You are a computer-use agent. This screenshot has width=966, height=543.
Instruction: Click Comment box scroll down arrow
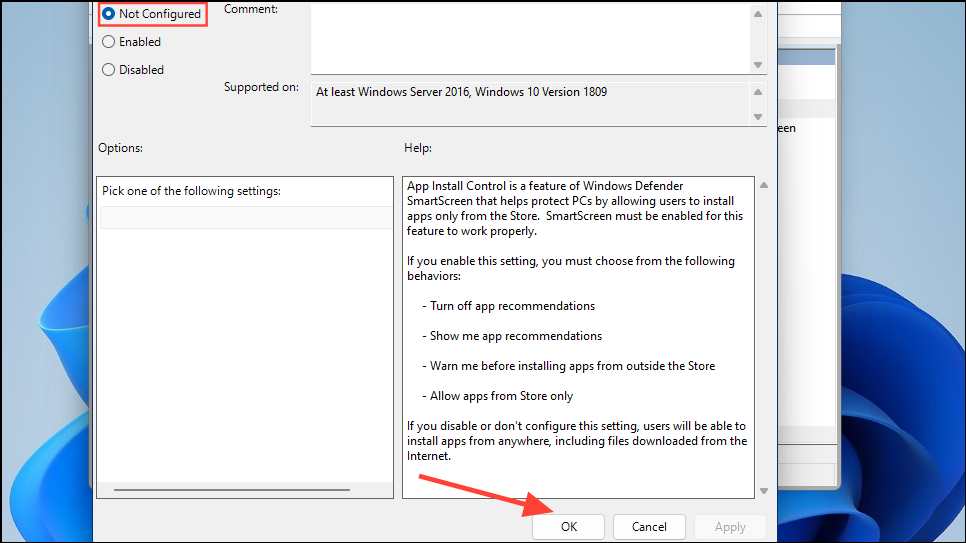tap(758, 65)
